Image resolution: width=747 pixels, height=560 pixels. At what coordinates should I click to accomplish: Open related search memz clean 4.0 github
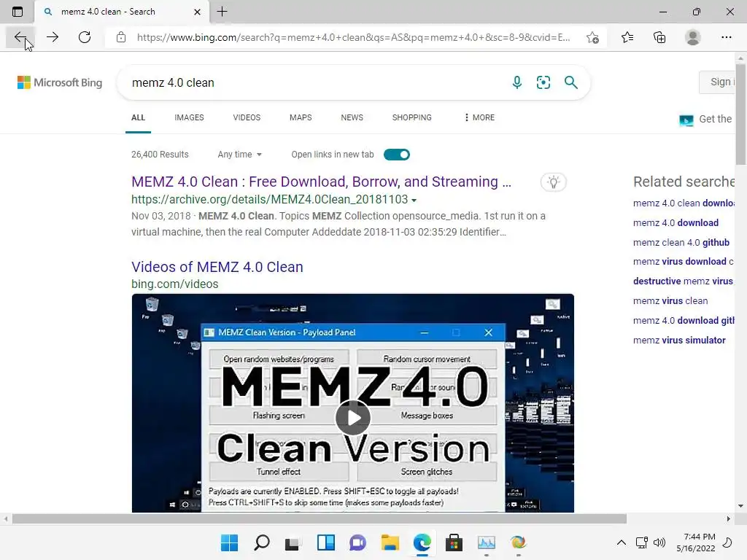[x=681, y=242]
